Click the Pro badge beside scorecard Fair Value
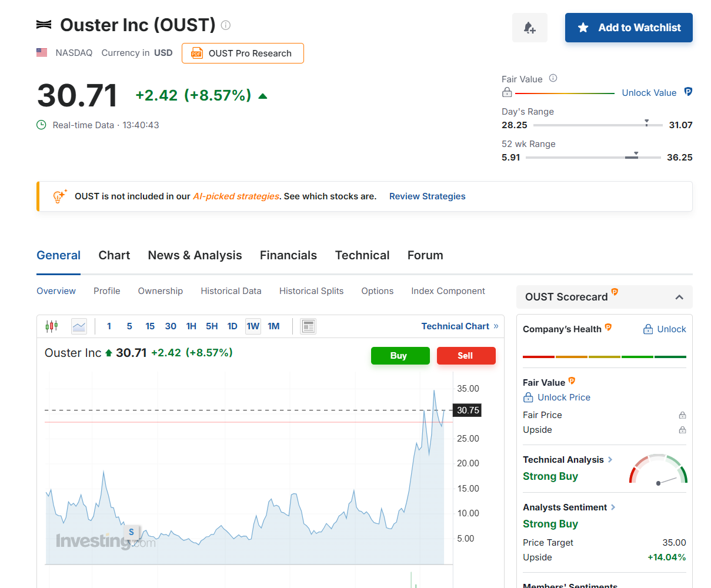Screen dimensions: 711x588 pos(572,380)
